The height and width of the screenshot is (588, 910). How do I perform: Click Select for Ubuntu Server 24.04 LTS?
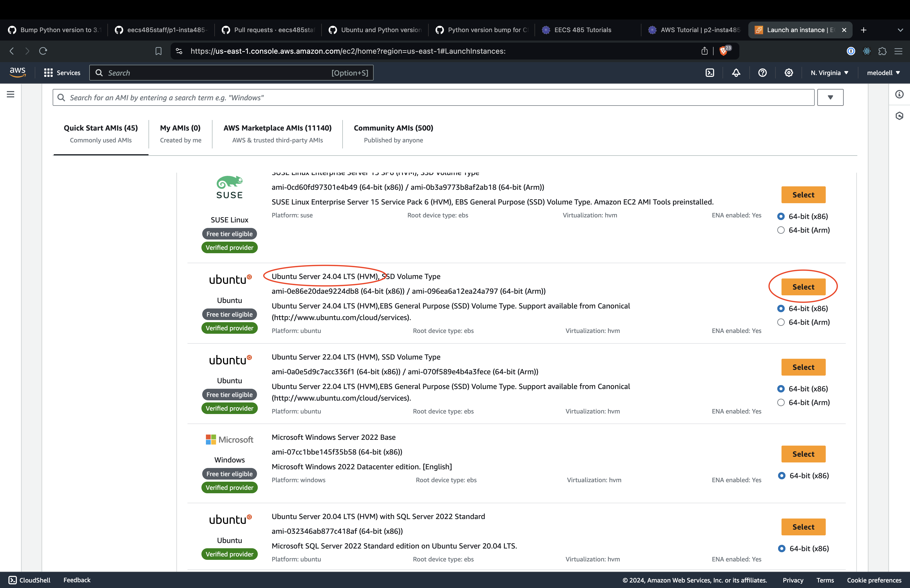(803, 287)
